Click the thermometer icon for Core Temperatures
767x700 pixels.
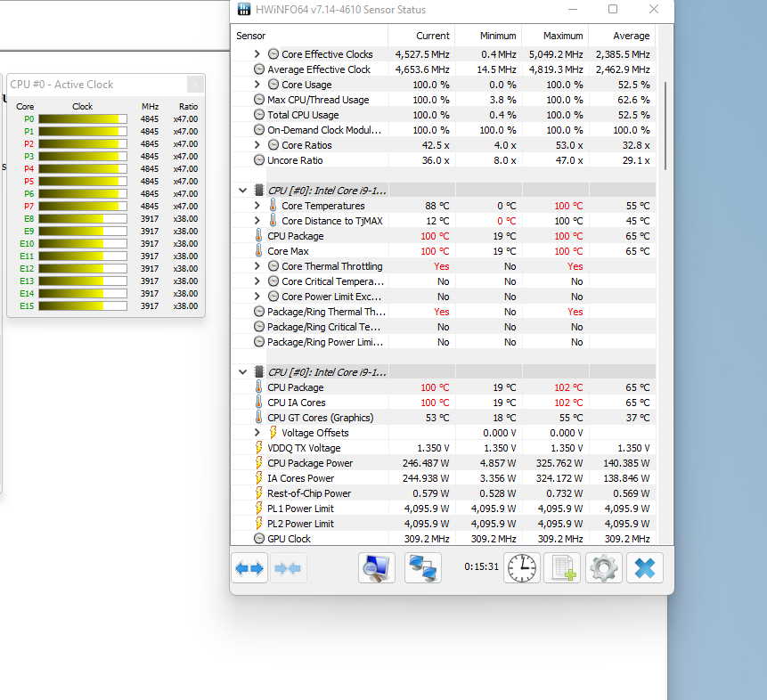[x=273, y=206]
